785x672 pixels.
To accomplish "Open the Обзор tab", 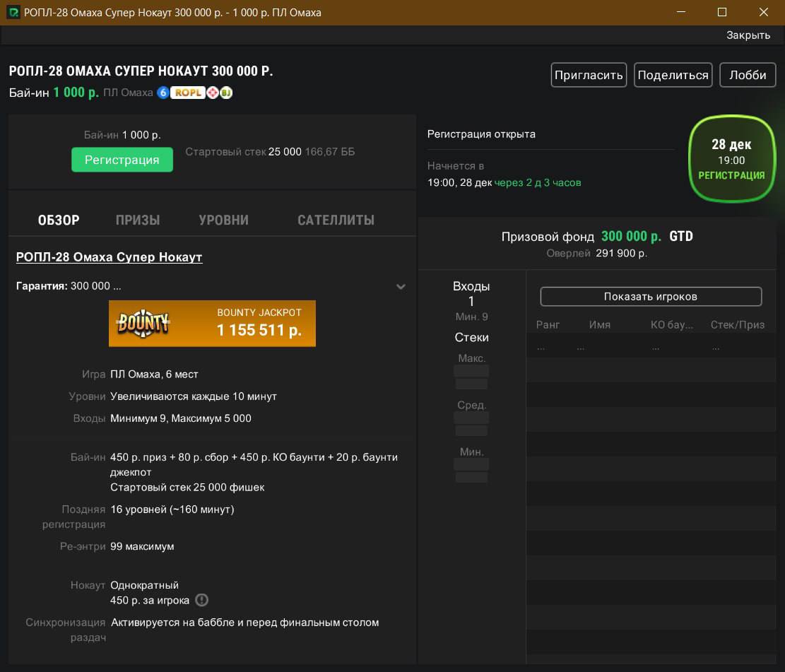I will point(59,220).
